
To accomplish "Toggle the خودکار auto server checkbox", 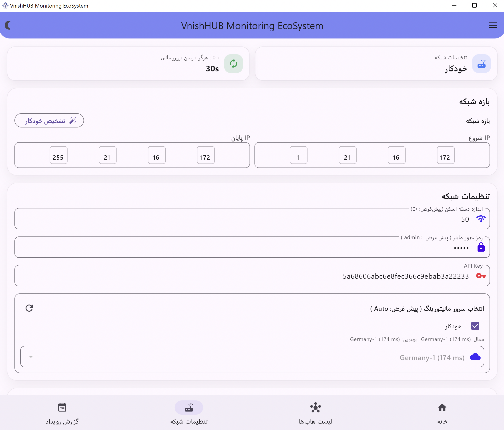I will [475, 326].
